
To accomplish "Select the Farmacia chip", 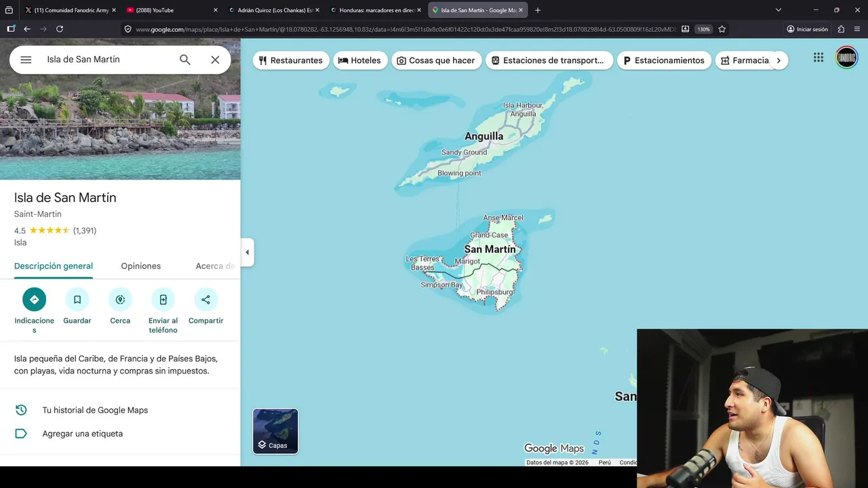I will pos(745,60).
